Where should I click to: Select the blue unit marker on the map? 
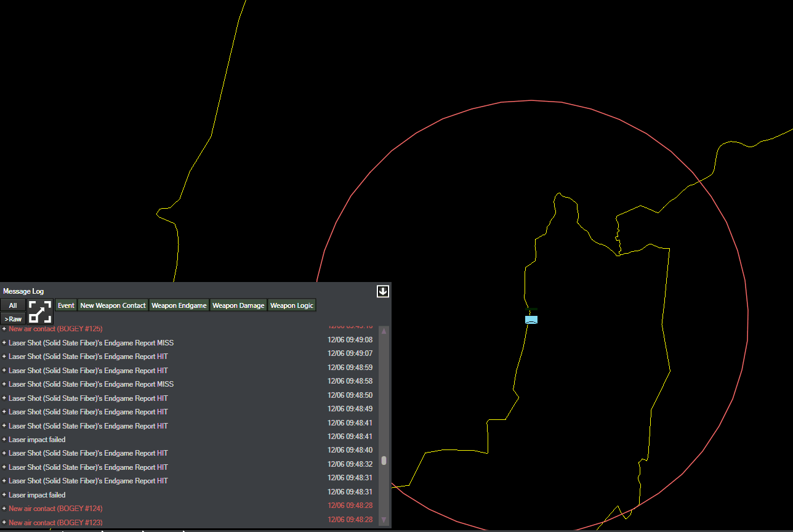[531, 320]
